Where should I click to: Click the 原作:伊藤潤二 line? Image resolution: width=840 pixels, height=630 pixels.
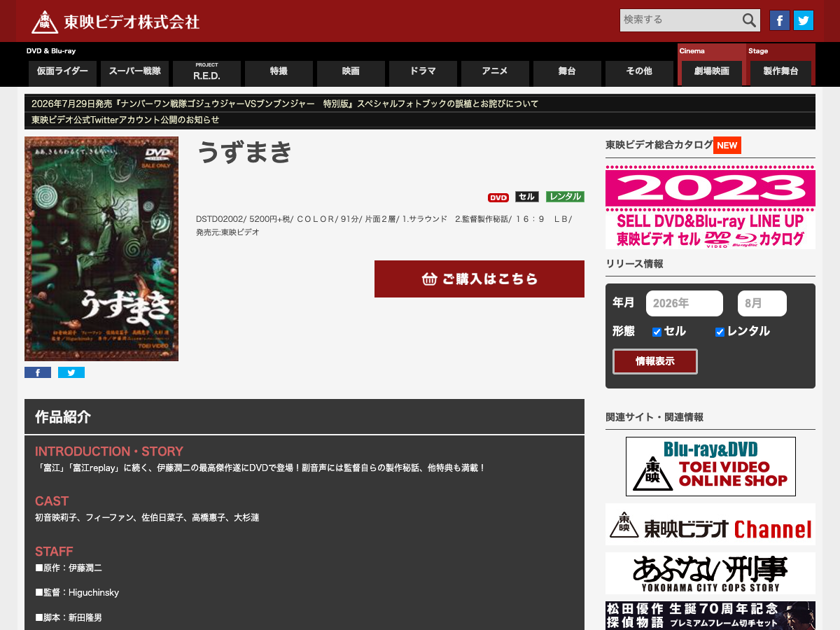point(69,568)
